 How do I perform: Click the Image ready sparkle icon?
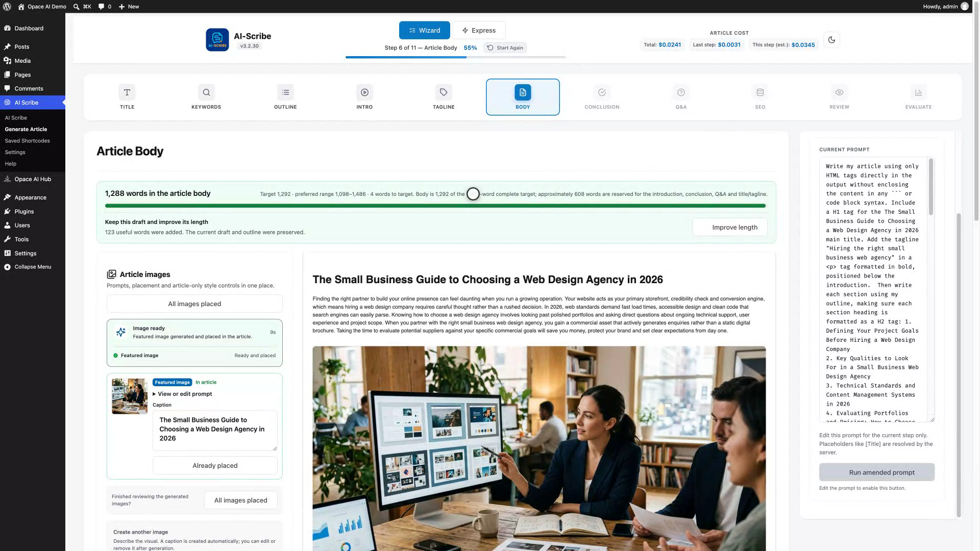pos(121,333)
